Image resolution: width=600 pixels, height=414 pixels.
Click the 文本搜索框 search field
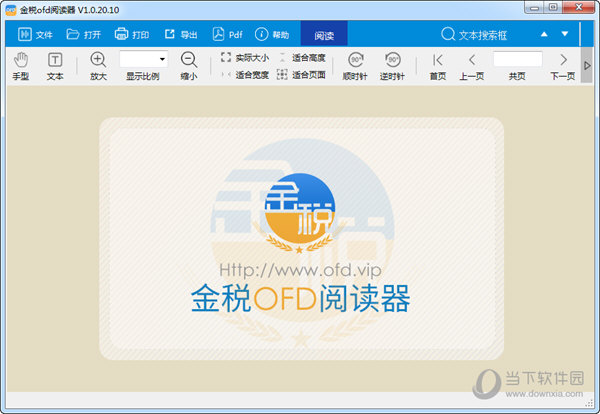483,35
